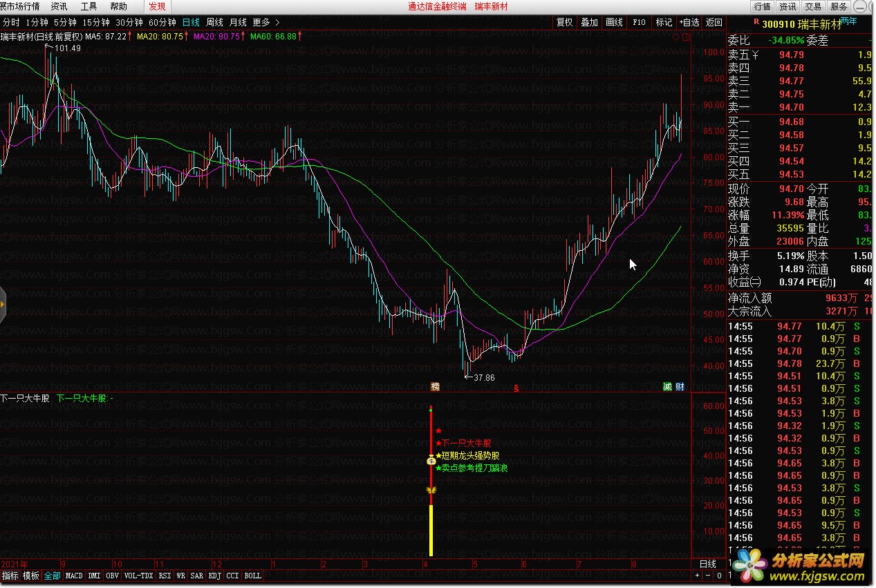876x588 pixels.
Task: Click the 财 marker icon under the chart
Action: click(680, 387)
